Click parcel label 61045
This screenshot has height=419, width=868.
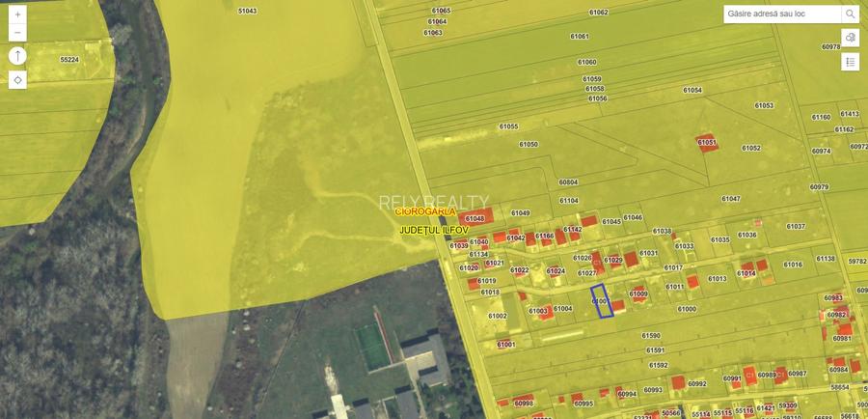611,221
